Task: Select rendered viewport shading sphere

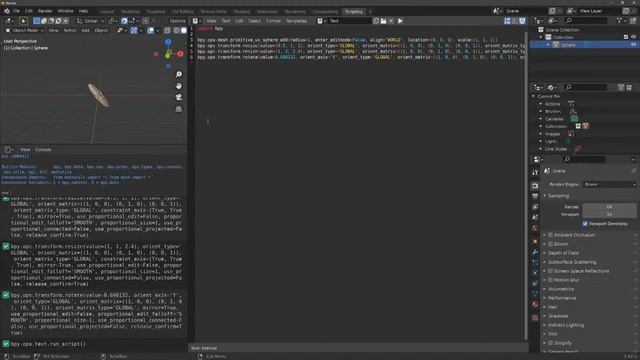Action: pyautogui.click(x=184, y=31)
